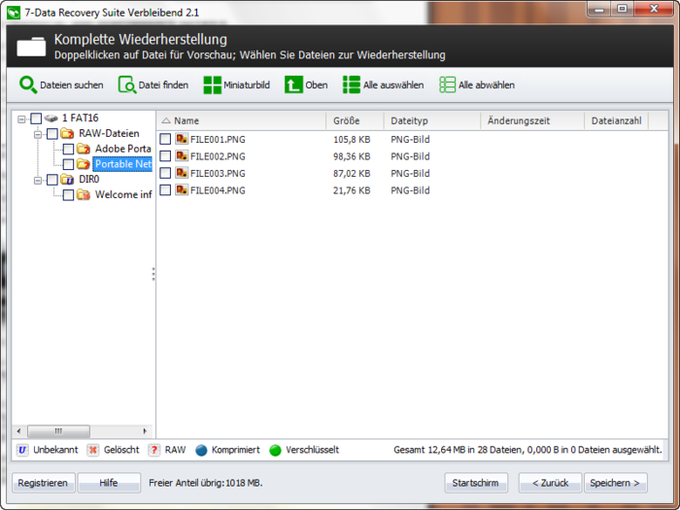This screenshot has width=680, height=510.
Task: Sort by the Name column header
Action: [241, 121]
